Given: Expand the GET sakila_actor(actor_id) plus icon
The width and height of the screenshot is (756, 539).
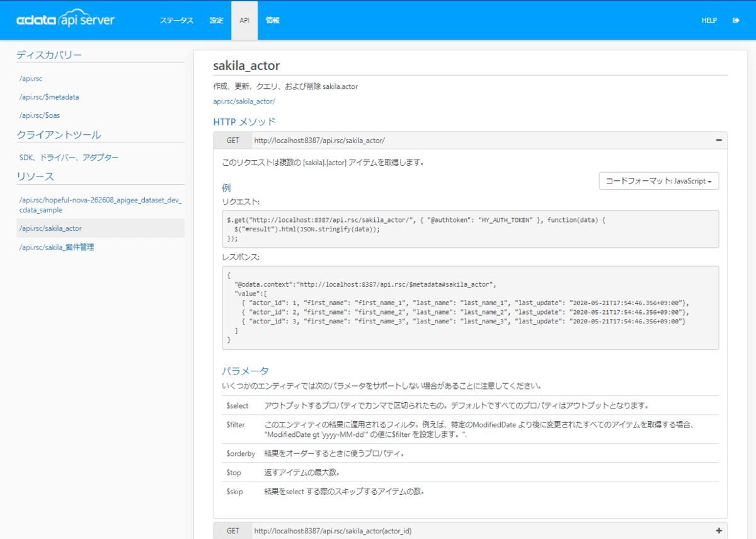Looking at the screenshot, I should [x=719, y=531].
